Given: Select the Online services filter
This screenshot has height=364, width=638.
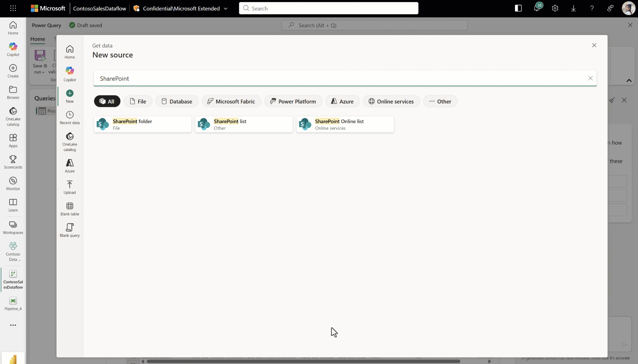Looking at the screenshot, I should coord(391,101).
